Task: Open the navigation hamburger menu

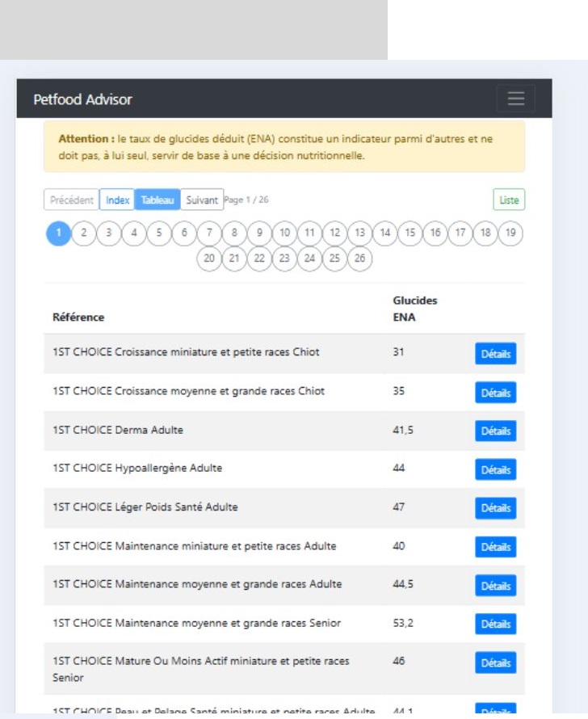Action: [514, 99]
